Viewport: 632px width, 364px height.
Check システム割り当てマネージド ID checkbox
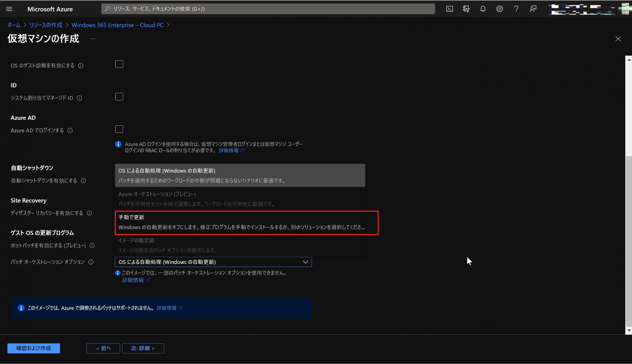pos(119,97)
